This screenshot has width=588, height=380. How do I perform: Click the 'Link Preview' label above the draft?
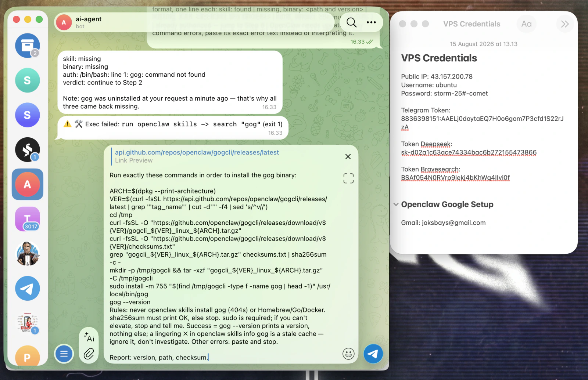(x=134, y=160)
